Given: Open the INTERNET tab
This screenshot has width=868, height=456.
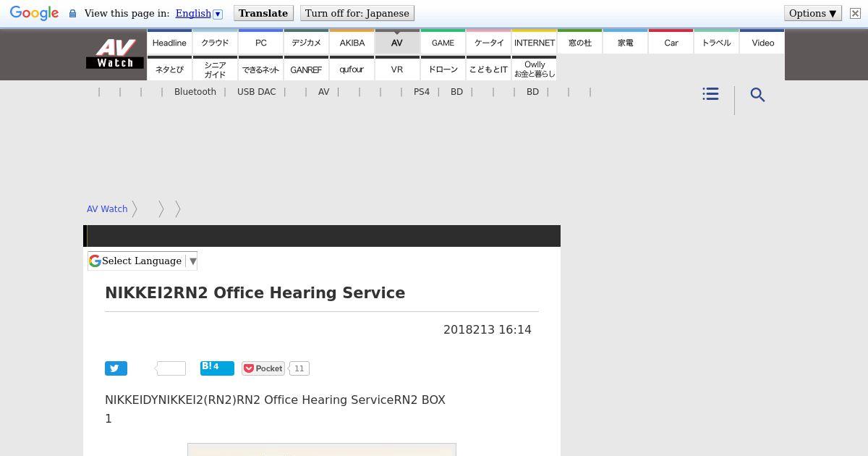Looking at the screenshot, I should click(534, 43).
